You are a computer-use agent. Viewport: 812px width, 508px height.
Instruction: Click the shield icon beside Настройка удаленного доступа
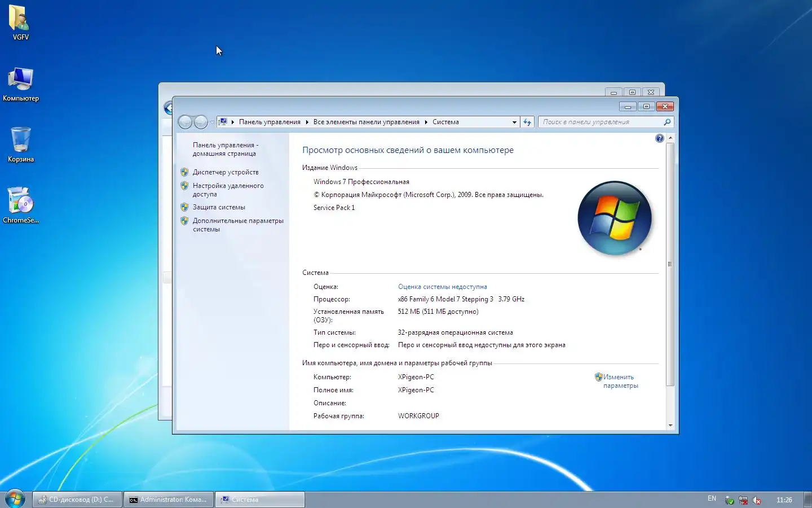click(x=184, y=186)
